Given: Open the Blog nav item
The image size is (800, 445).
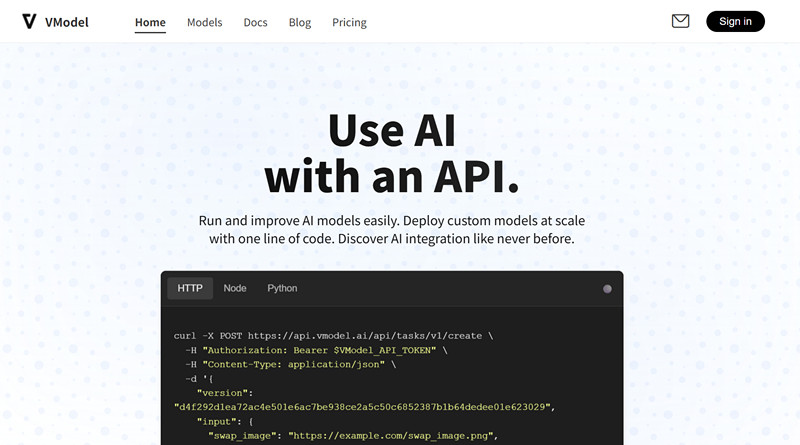Looking at the screenshot, I should click(299, 22).
